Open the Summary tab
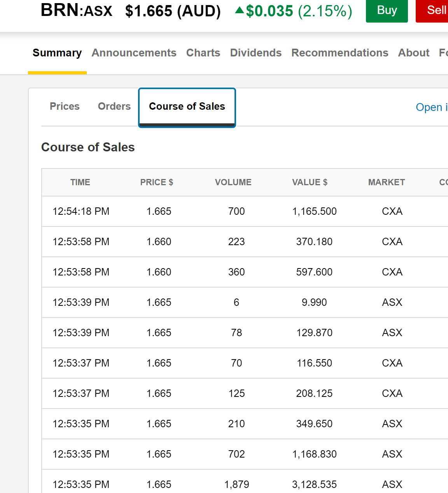The width and height of the screenshot is (448, 493). [x=57, y=53]
